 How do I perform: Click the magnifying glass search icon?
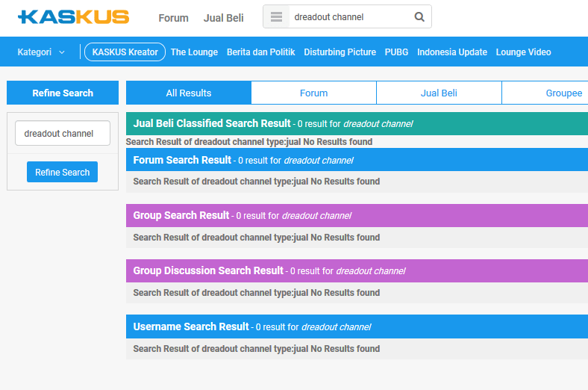coord(419,17)
